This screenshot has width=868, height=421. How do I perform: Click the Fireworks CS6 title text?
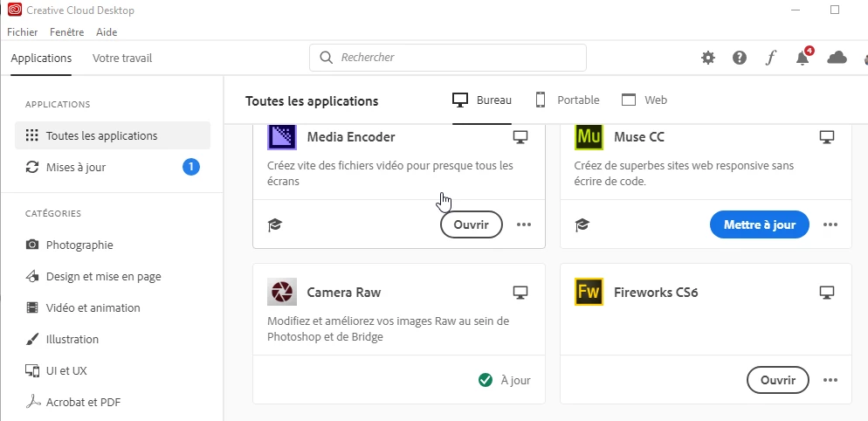pyautogui.click(x=656, y=293)
